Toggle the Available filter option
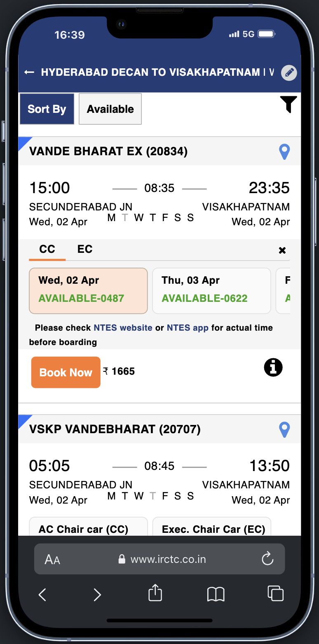This screenshot has height=644, width=319. 110,109
